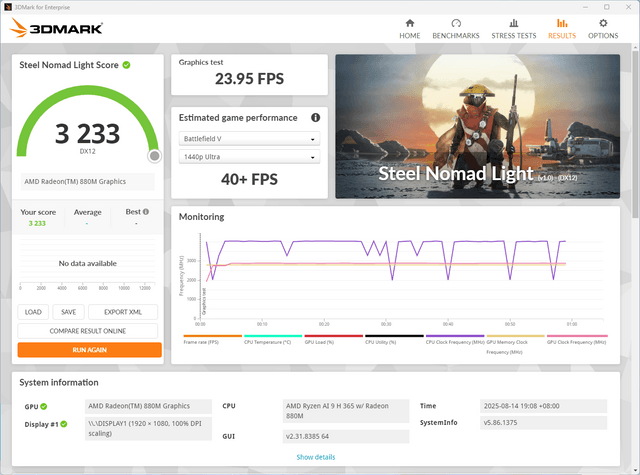640x475 pixels.
Task: Click the green check next to GPU
Action: [x=44, y=406]
